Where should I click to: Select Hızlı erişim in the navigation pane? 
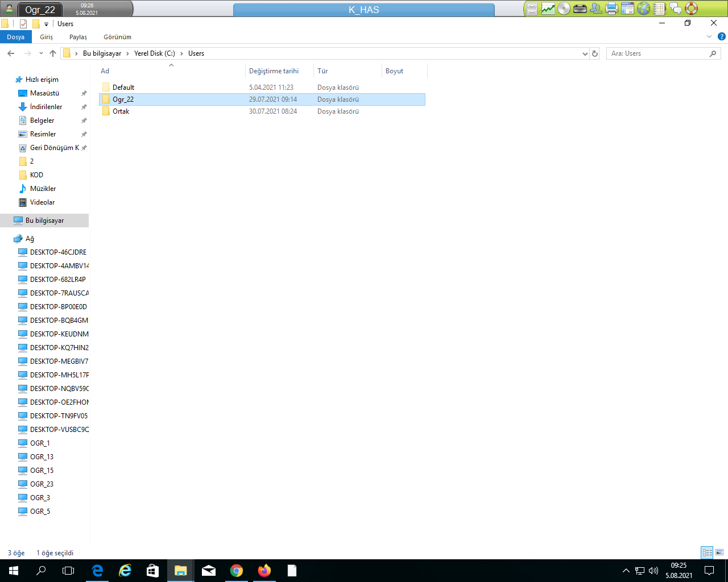(42, 80)
